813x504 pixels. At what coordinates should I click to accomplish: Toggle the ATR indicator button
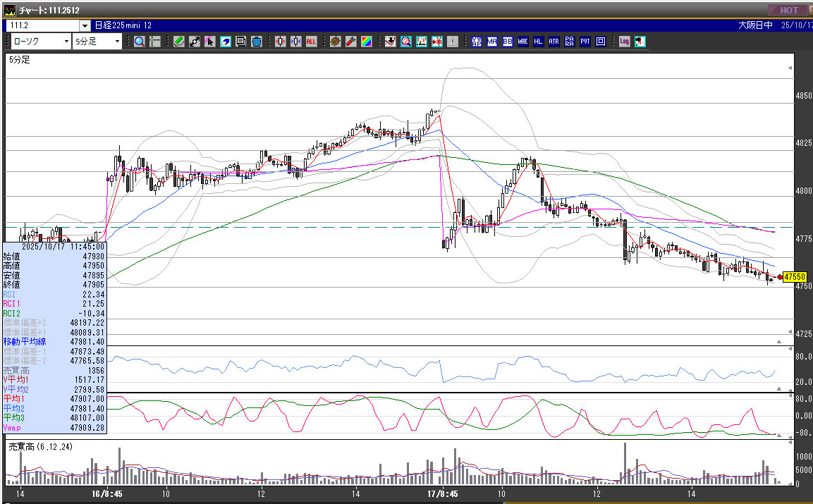click(554, 42)
